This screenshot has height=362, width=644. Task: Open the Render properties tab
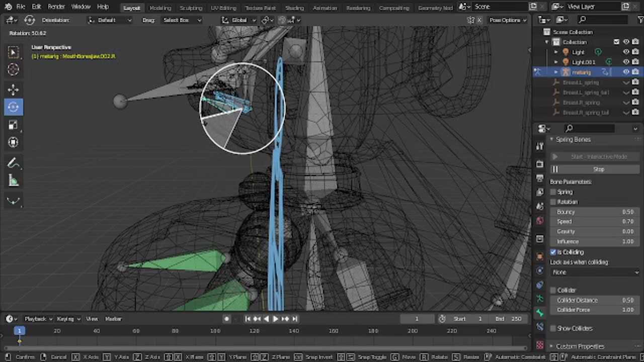(540, 164)
